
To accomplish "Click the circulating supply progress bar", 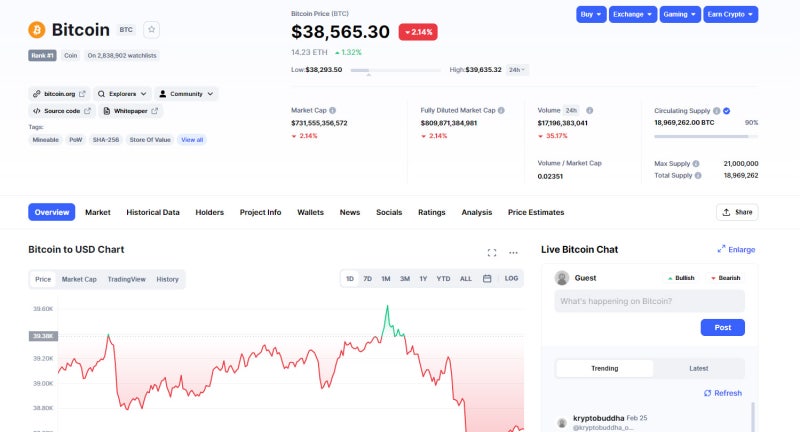I will pyautogui.click(x=706, y=137).
